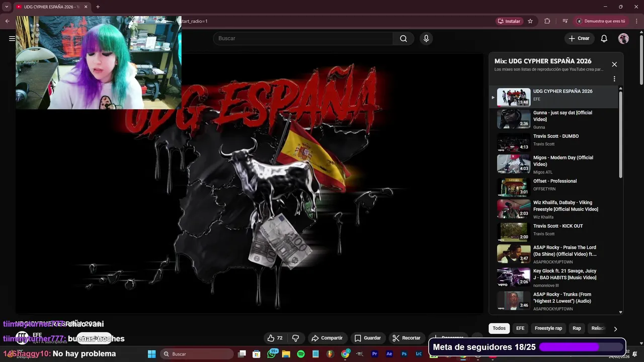Focus the YouTube Buscar search field
Screen dimensions: 644x362
pyautogui.click(x=303, y=38)
